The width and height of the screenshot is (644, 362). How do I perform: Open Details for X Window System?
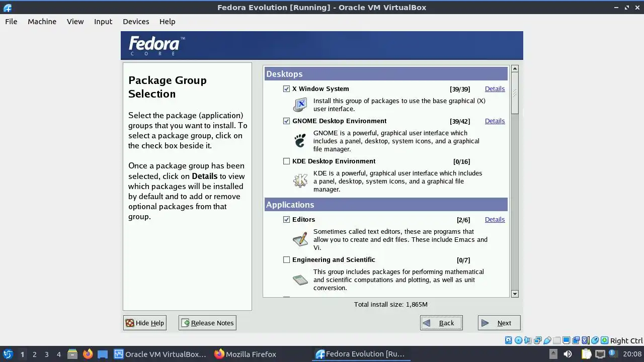(495, 89)
